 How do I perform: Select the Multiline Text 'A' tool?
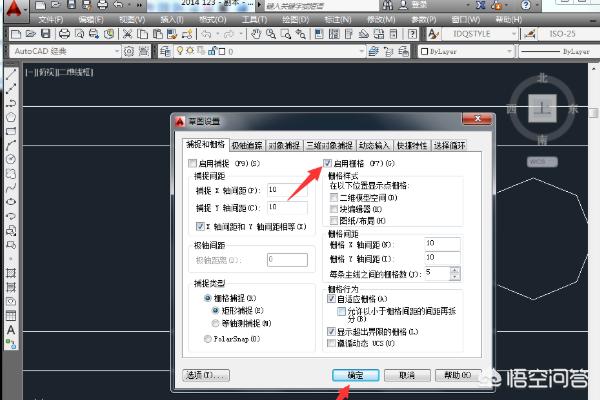pyautogui.click(x=9, y=329)
